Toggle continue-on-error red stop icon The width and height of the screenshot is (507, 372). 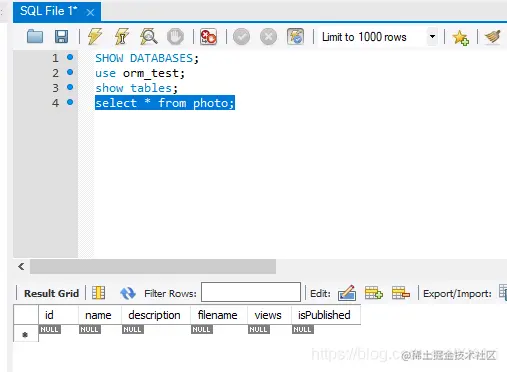[x=208, y=36]
